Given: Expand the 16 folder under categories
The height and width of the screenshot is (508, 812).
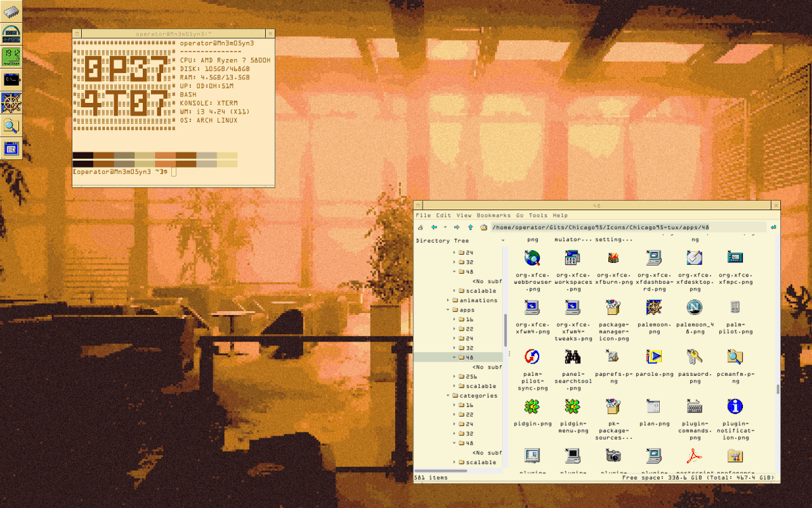Looking at the screenshot, I should click(x=455, y=405).
